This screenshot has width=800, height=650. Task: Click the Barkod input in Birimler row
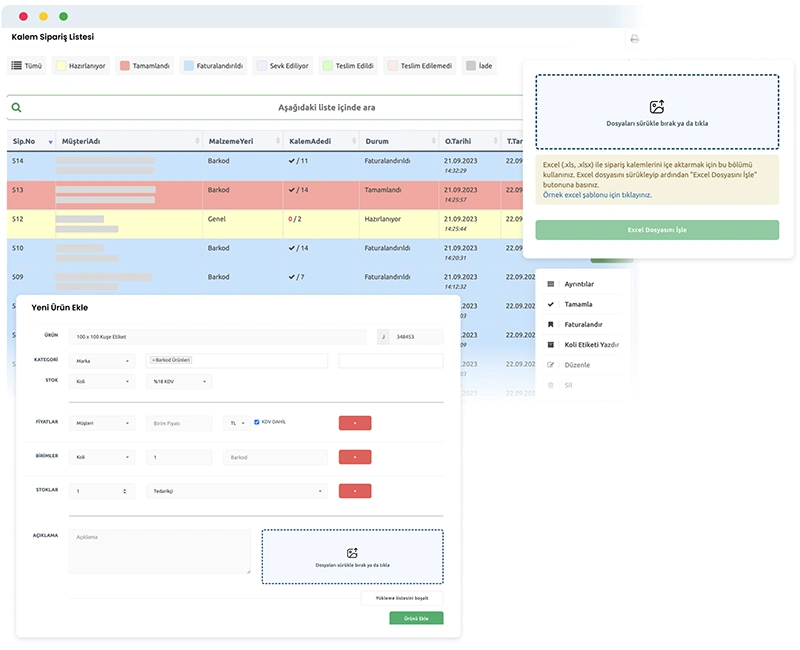pyautogui.click(x=276, y=457)
